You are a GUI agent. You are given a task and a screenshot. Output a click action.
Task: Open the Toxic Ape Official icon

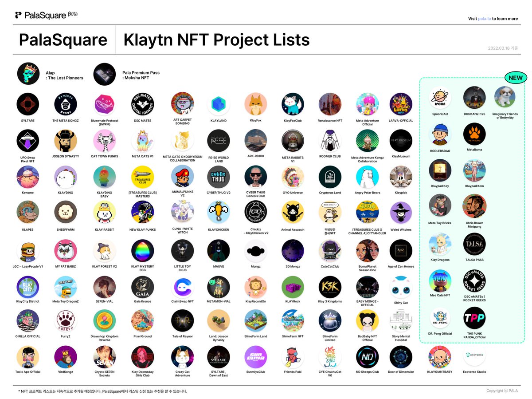pyautogui.click(x=28, y=357)
